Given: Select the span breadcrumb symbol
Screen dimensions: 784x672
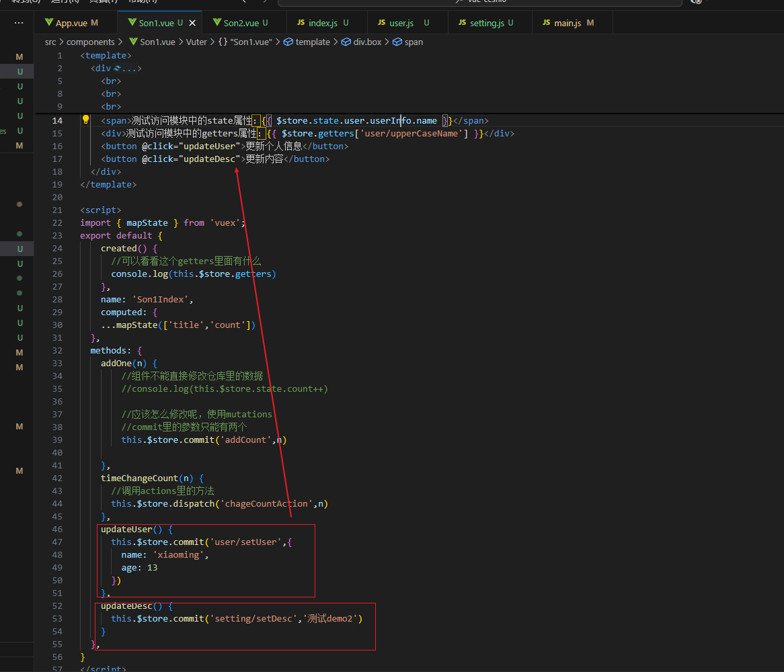Looking at the screenshot, I should pyautogui.click(x=408, y=42).
